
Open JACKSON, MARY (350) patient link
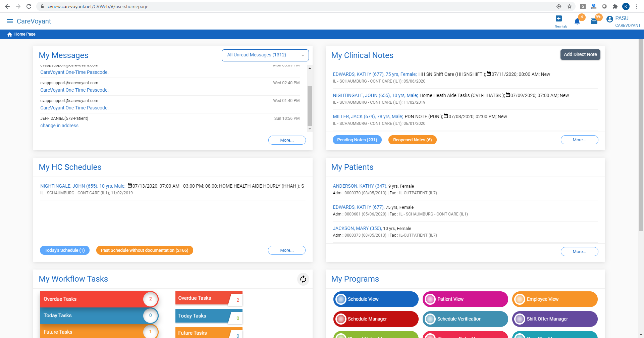click(x=357, y=228)
